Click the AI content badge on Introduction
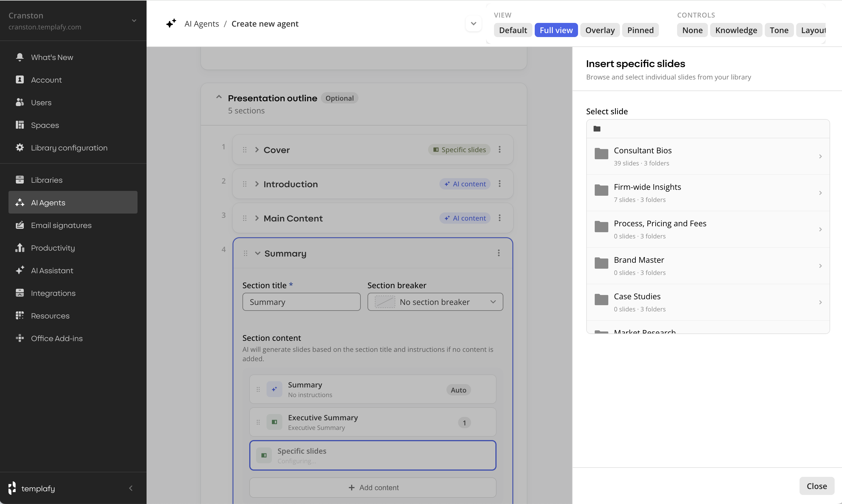842x504 pixels. pos(465,184)
